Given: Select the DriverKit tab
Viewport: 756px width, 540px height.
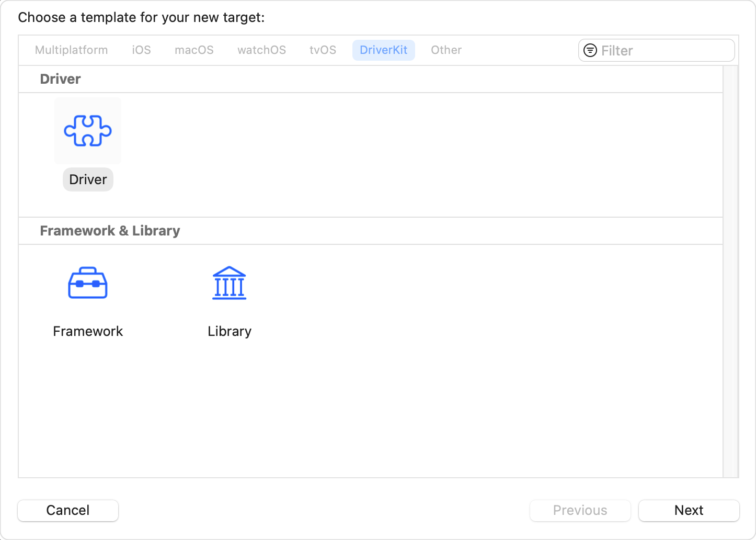Looking at the screenshot, I should click(384, 50).
